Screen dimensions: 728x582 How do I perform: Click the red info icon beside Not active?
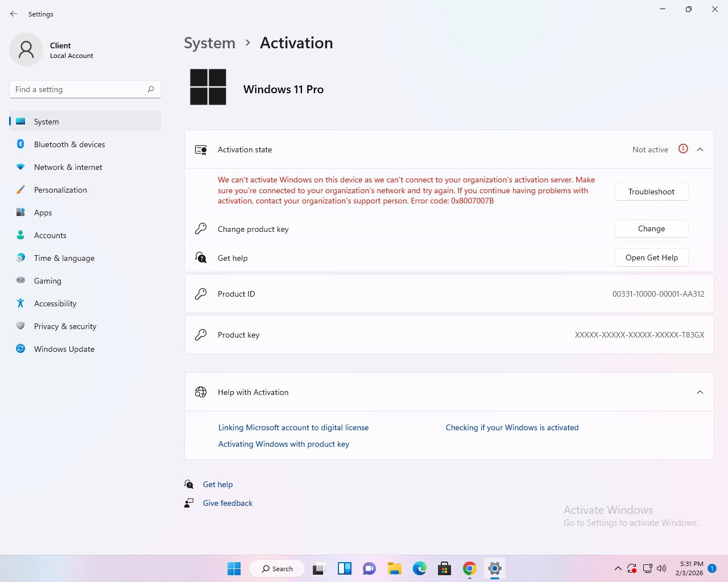(683, 149)
